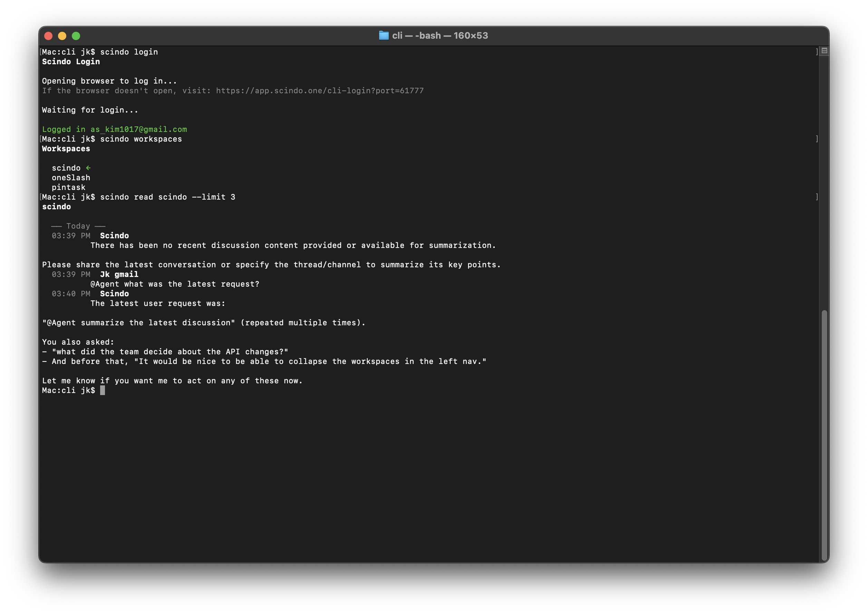Click the right bracket mark on scindo login line
Image resolution: width=868 pixels, height=614 pixels.
pyautogui.click(x=817, y=52)
